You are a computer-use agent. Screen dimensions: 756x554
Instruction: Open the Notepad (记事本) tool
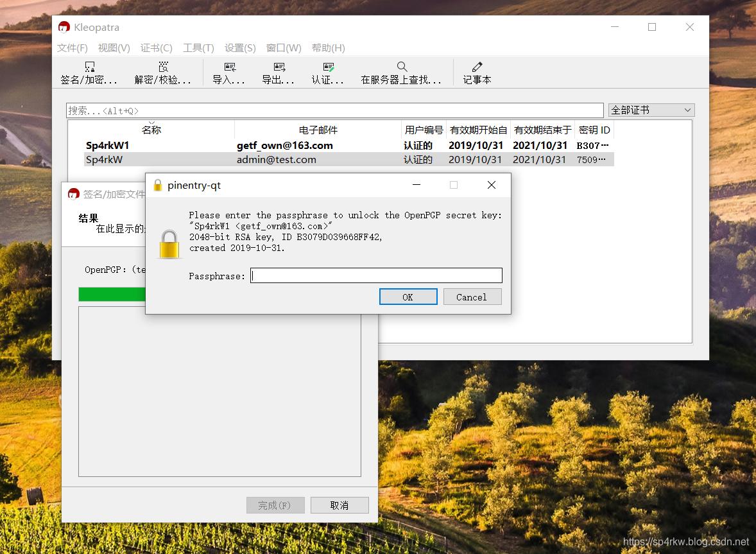[477, 67]
